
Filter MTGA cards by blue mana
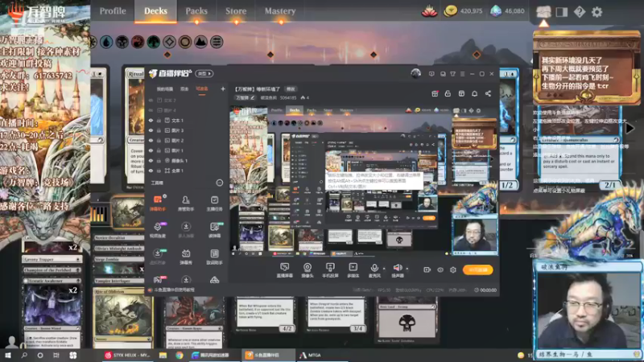click(x=106, y=42)
